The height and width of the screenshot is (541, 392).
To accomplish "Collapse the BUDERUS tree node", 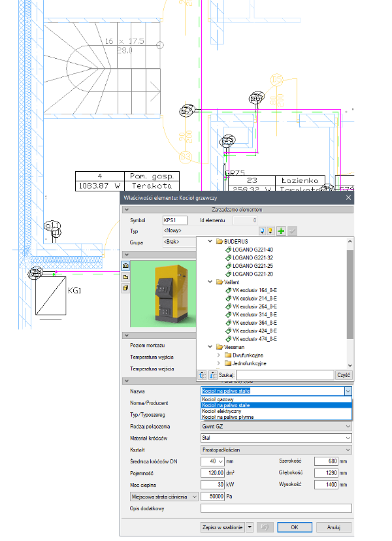I will pyautogui.click(x=210, y=242).
